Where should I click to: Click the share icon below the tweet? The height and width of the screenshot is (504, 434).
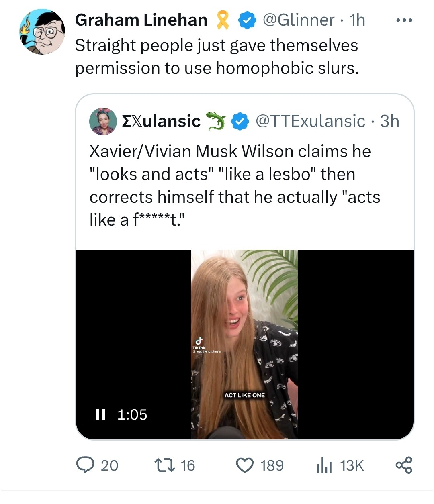[404, 465]
